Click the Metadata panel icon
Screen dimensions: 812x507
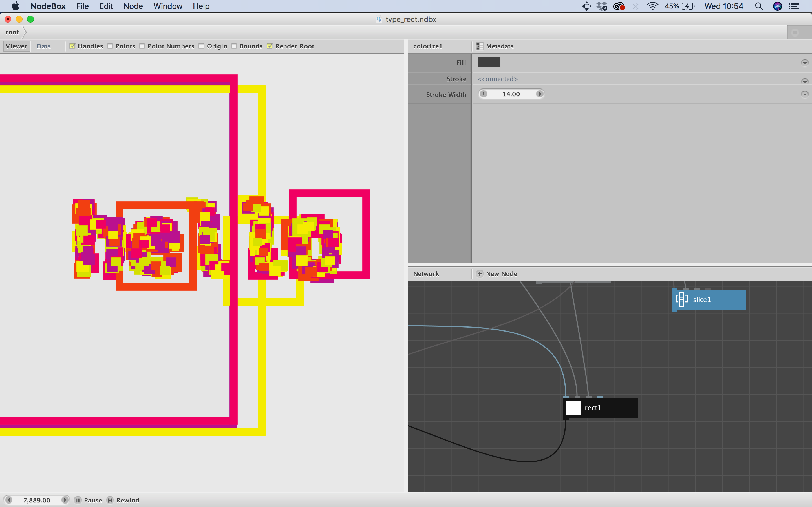(x=480, y=46)
